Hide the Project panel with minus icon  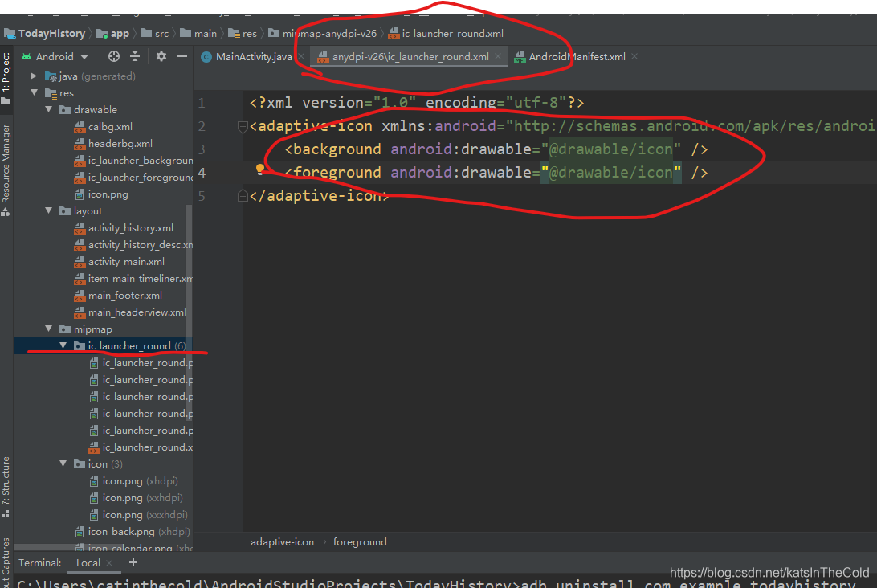[182, 56]
